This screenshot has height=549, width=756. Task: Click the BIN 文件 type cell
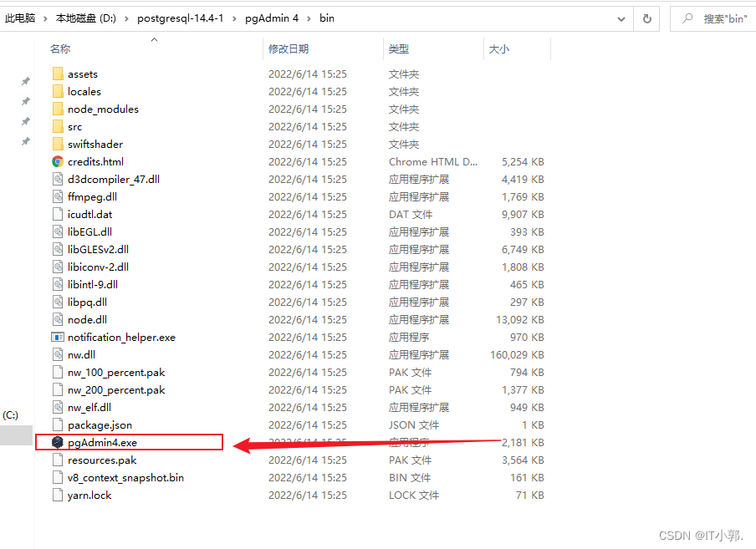[409, 478]
